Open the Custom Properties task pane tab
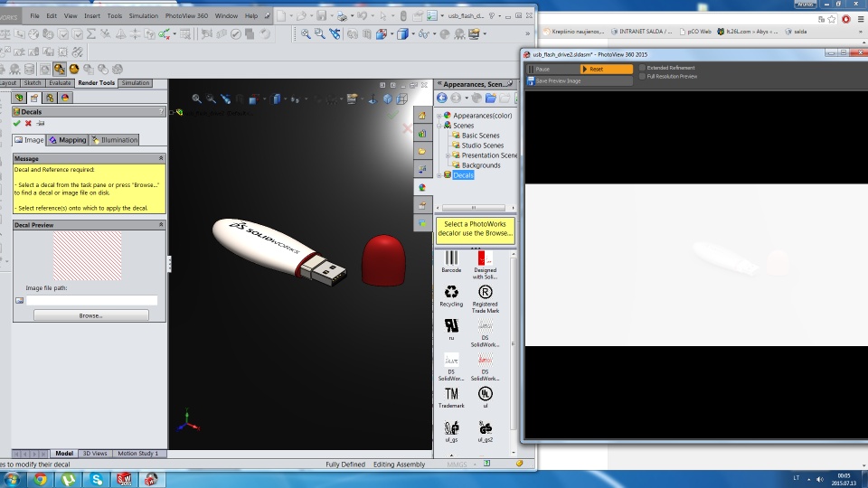 click(422, 205)
